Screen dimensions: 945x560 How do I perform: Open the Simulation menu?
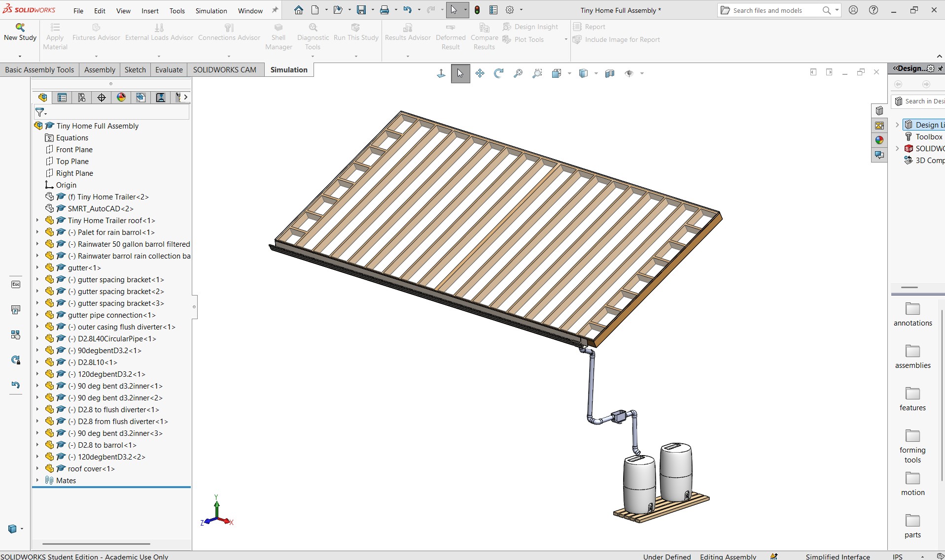[211, 11]
